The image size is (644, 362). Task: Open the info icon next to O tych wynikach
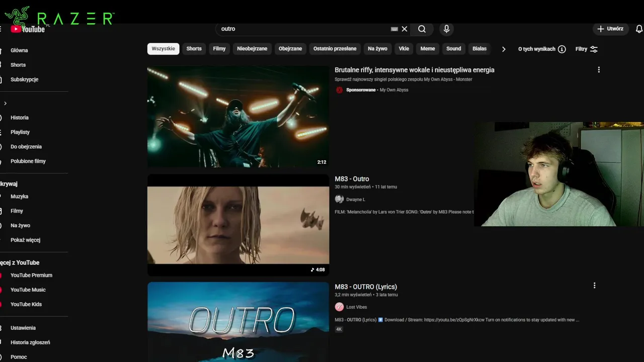[x=562, y=49]
